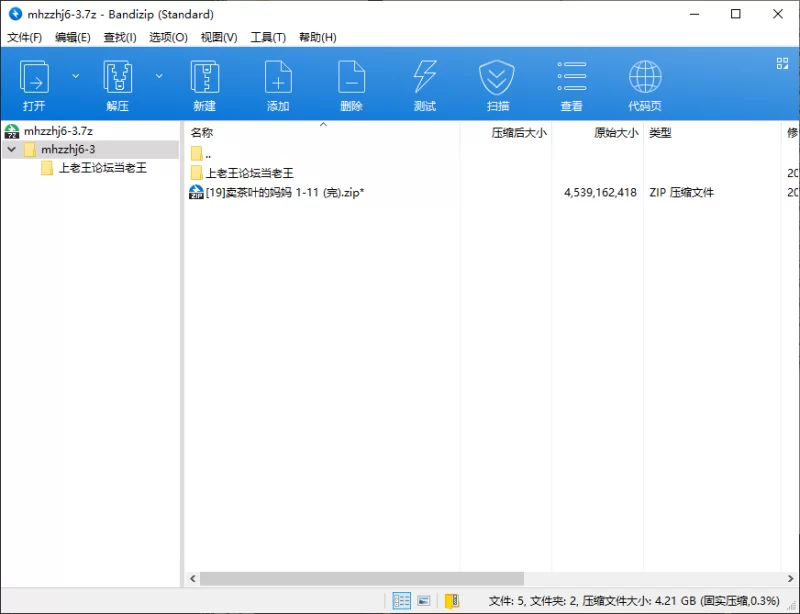Maximize the Bandizip window
Viewport: 800px width, 614px height.
pos(736,14)
